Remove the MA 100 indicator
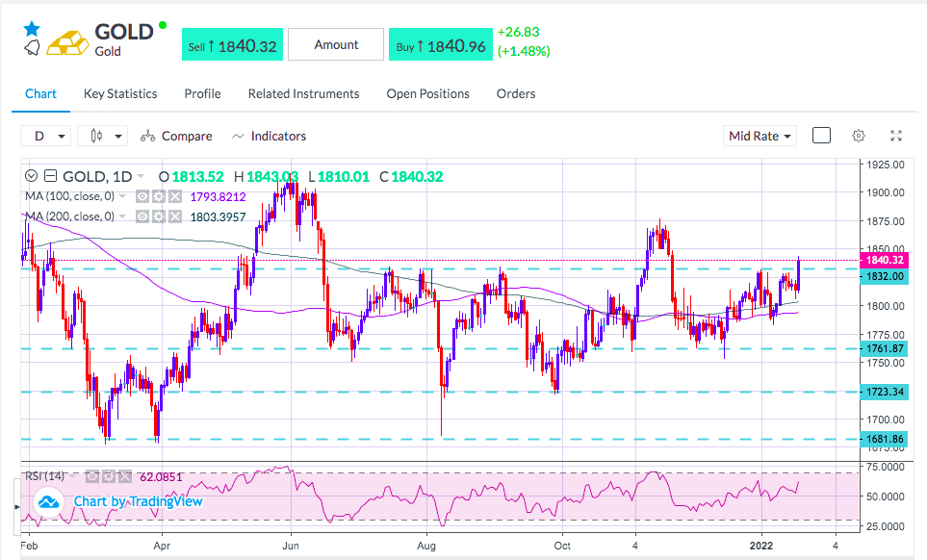This screenshot has height=560, width=927. click(175, 196)
